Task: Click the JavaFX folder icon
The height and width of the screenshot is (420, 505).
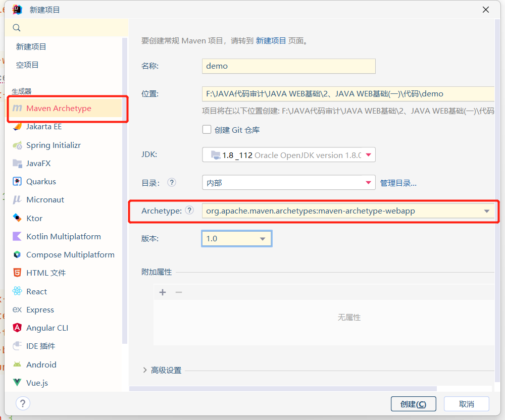Action: tap(17, 163)
